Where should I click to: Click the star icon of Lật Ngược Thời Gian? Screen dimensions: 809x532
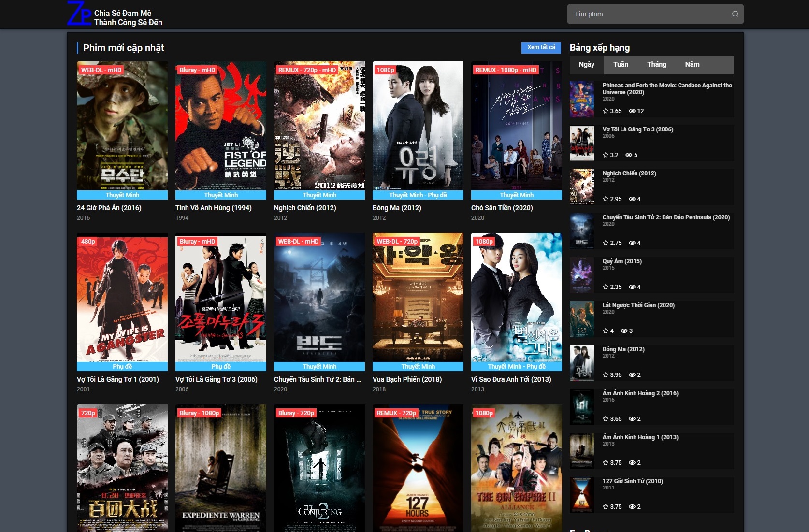(606, 331)
